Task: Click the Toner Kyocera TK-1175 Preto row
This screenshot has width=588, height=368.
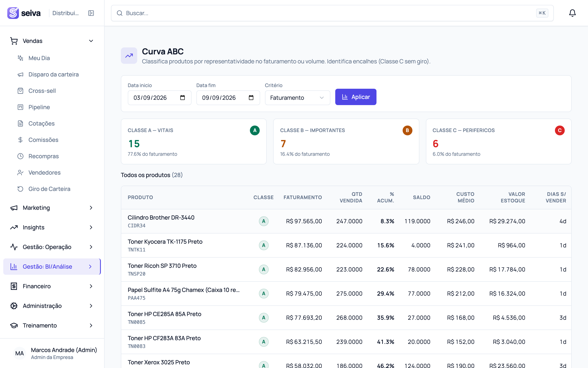Action: [346, 245]
